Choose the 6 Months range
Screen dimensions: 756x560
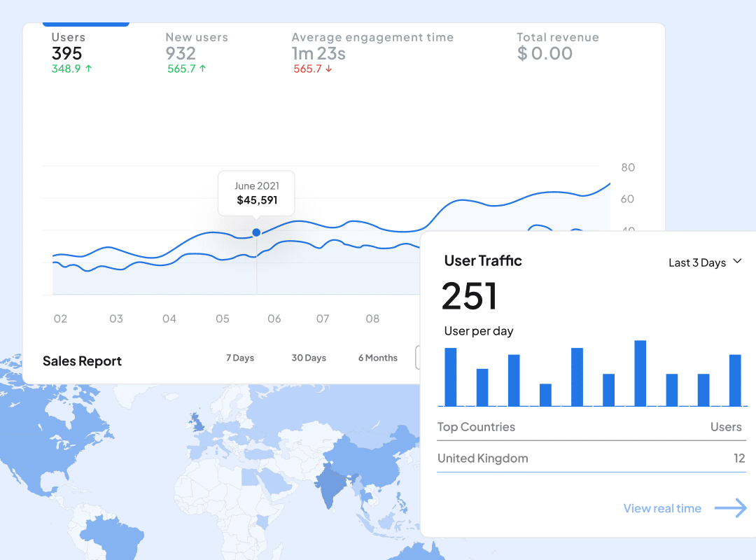[377, 358]
